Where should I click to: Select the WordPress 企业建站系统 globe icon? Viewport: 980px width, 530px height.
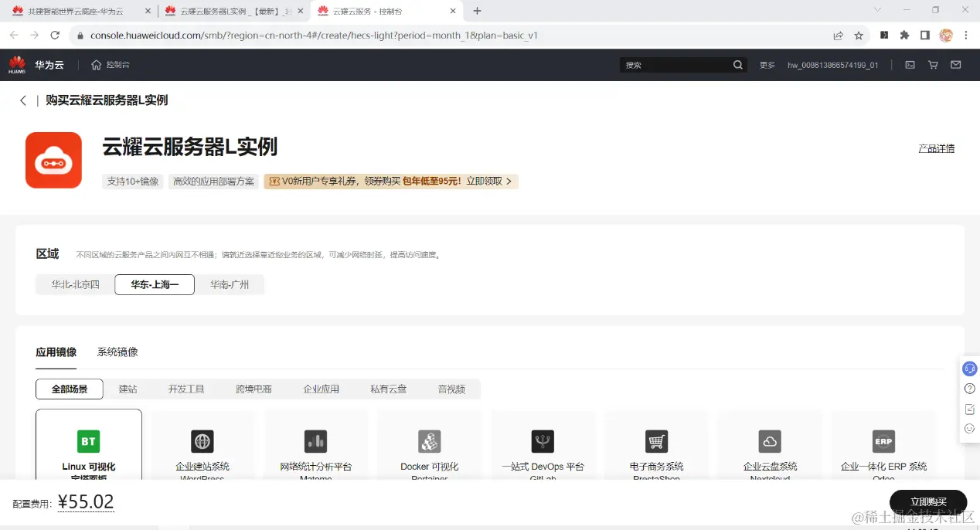tap(202, 440)
